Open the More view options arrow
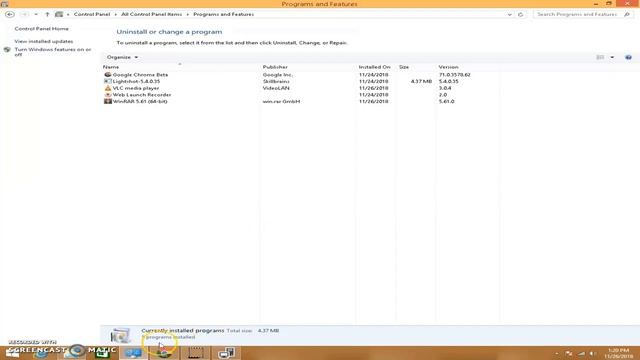The height and width of the screenshot is (360, 640). (612, 57)
